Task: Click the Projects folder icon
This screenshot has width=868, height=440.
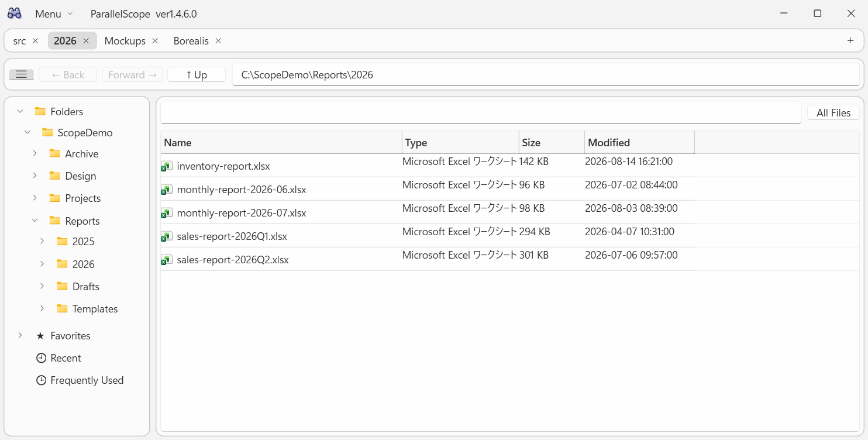Action: point(55,198)
